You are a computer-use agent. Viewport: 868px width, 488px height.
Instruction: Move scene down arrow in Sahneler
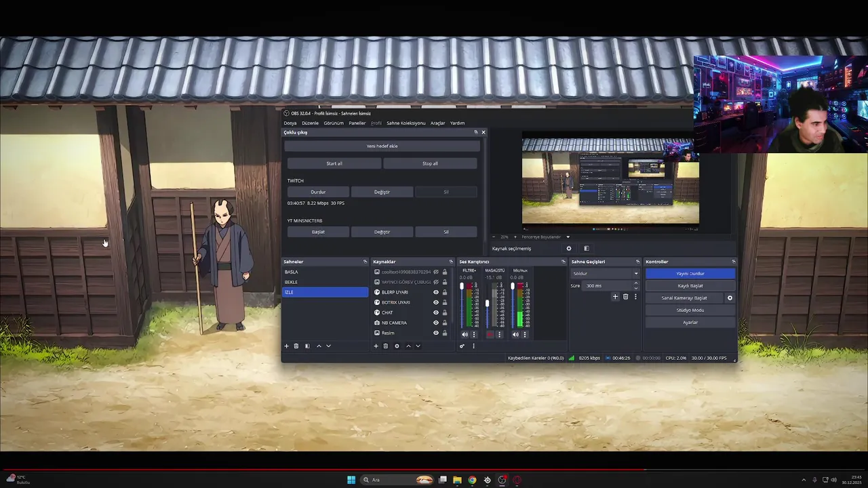click(x=328, y=346)
